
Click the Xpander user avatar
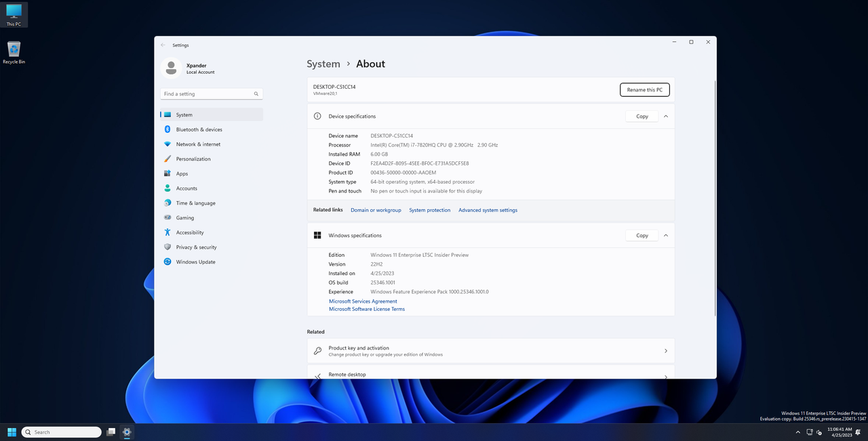pos(172,68)
